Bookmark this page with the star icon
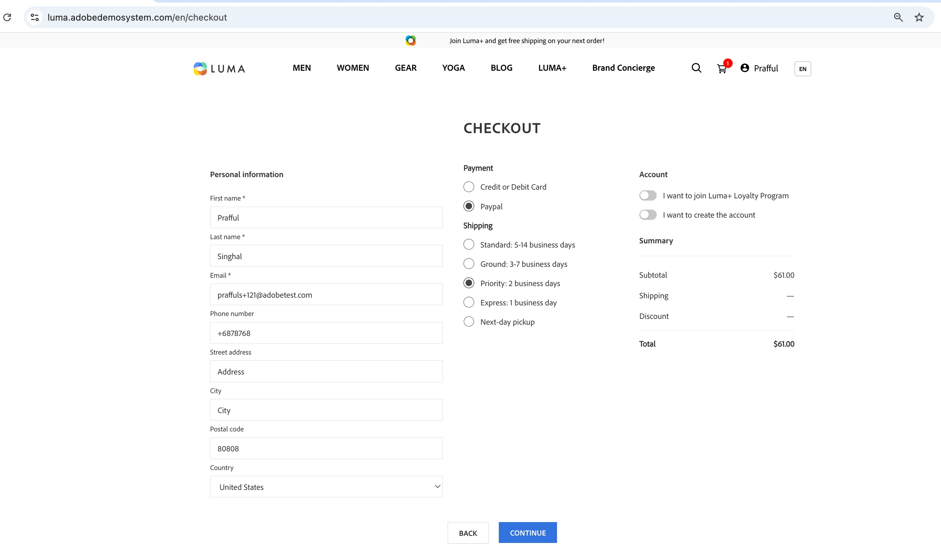The image size is (941, 560). (919, 17)
